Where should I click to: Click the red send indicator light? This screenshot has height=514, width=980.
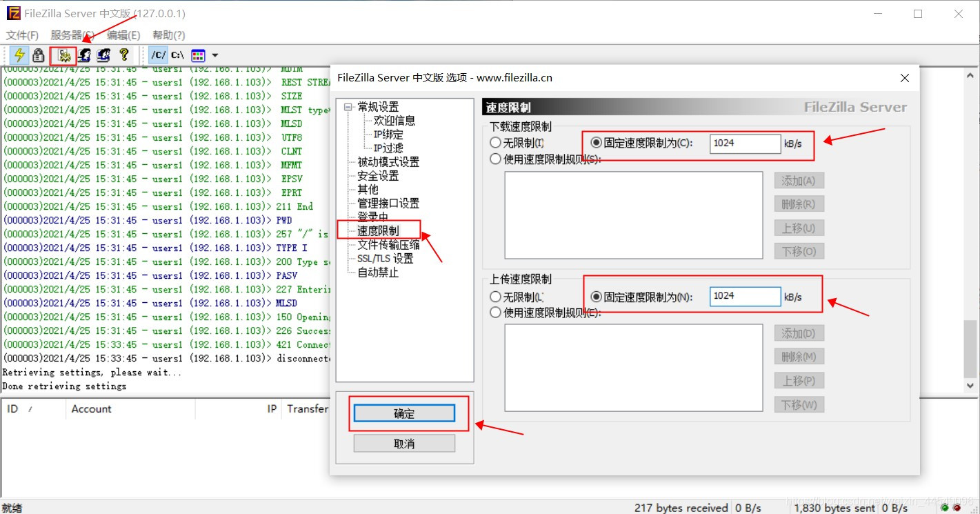[x=957, y=508]
